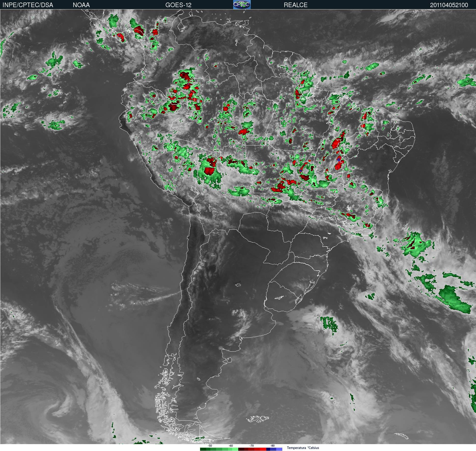The width and height of the screenshot is (476, 451).
Task: Click the Temperatura °Celsius legend label
Action: pos(303,448)
